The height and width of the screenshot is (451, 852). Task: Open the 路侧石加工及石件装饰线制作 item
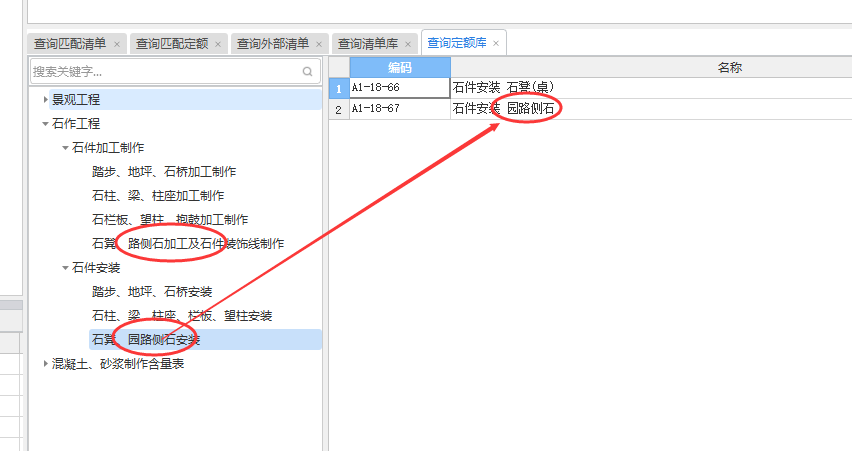[188, 243]
